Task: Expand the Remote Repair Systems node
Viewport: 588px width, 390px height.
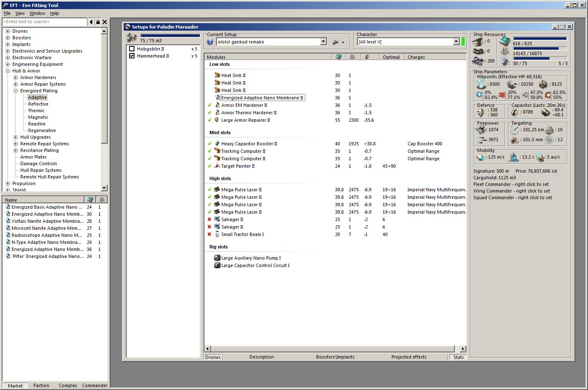Action: [15, 144]
